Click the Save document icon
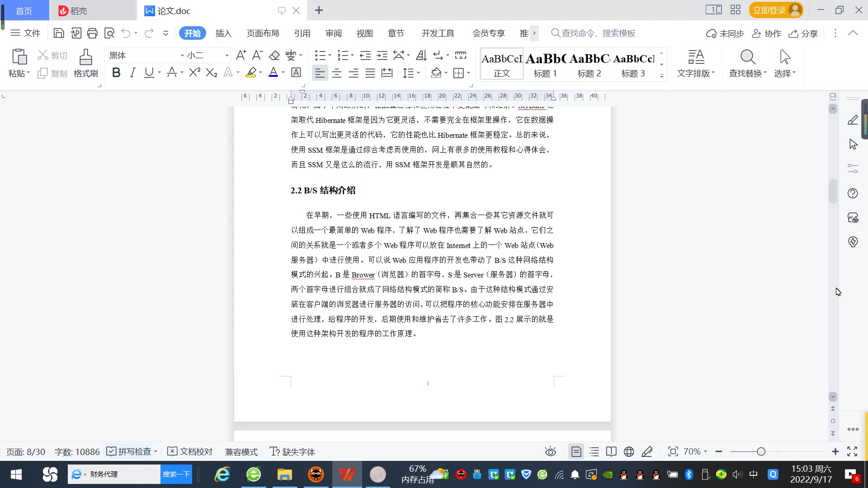The height and width of the screenshot is (488, 868). (59, 33)
